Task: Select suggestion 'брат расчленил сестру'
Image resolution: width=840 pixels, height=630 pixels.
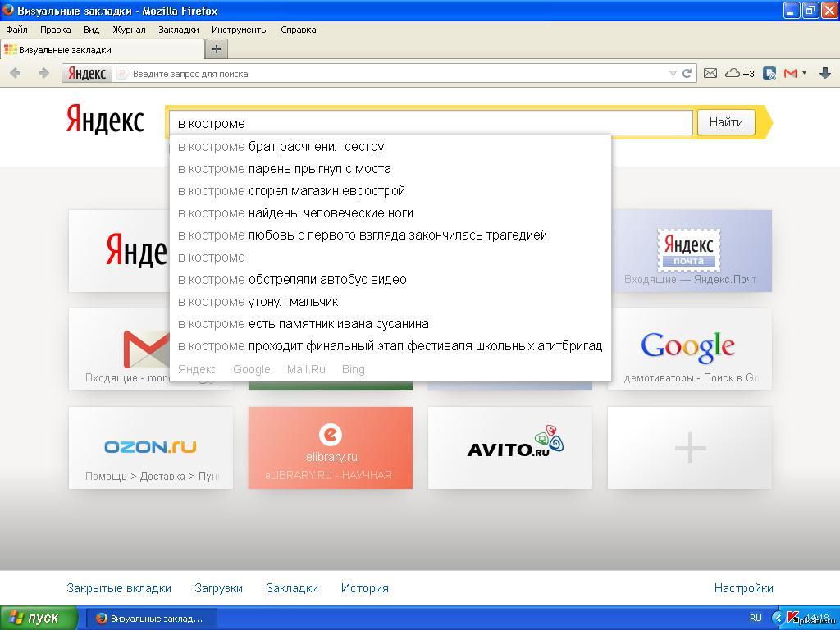Action: pos(390,146)
